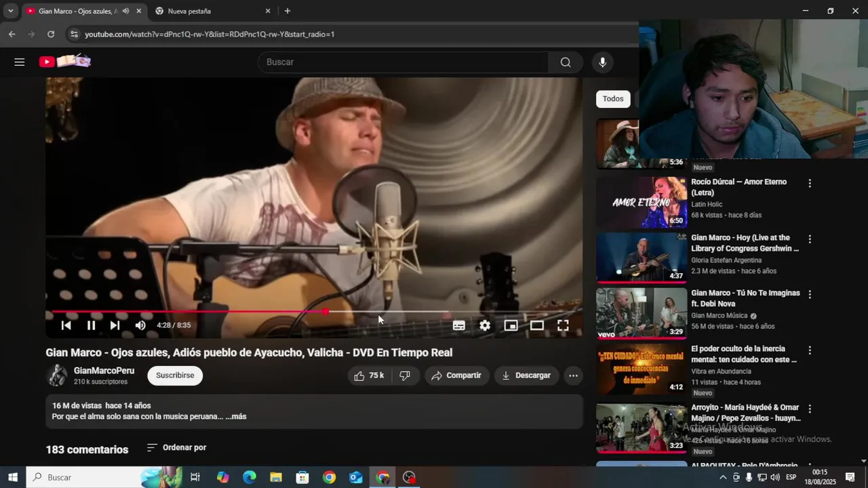Expand the description with ...más
868x488 pixels.
[x=236, y=417]
